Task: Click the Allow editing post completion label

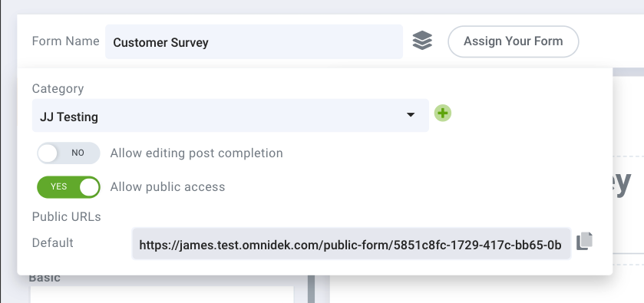Action: 197,153
